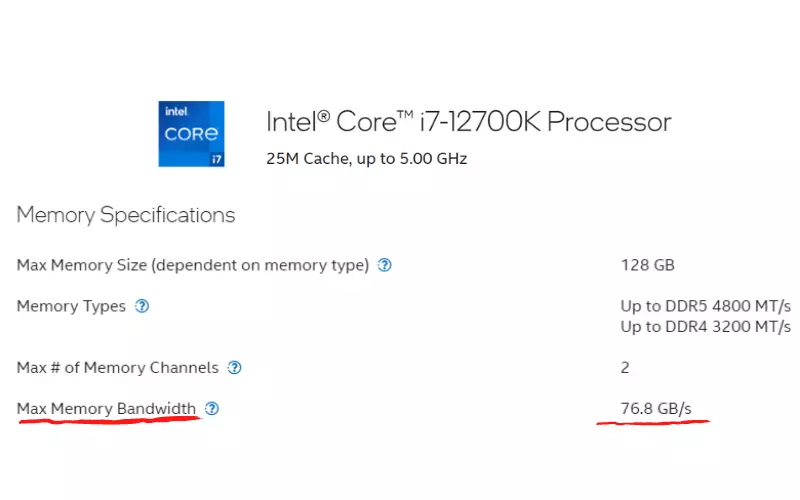Click the question mark next to Memory Types
800x500 pixels.
pyautogui.click(x=142, y=306)
